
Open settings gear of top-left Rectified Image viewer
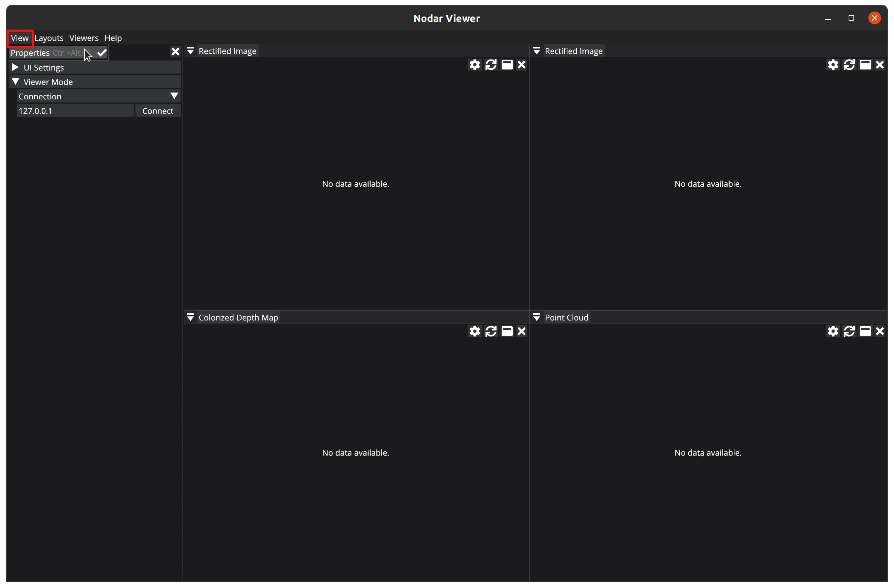pos(475,65)
